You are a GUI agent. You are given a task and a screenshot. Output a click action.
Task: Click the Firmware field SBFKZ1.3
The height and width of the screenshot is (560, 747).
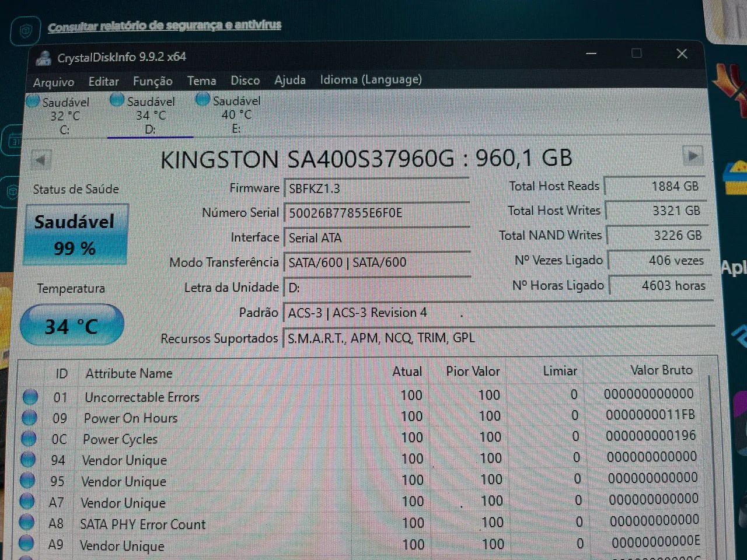(376, 188)
